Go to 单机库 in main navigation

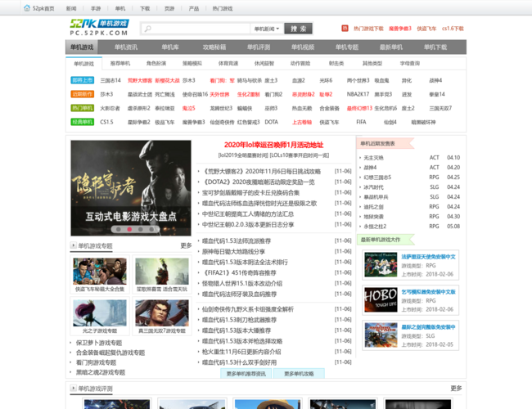(x=170, y=47)
